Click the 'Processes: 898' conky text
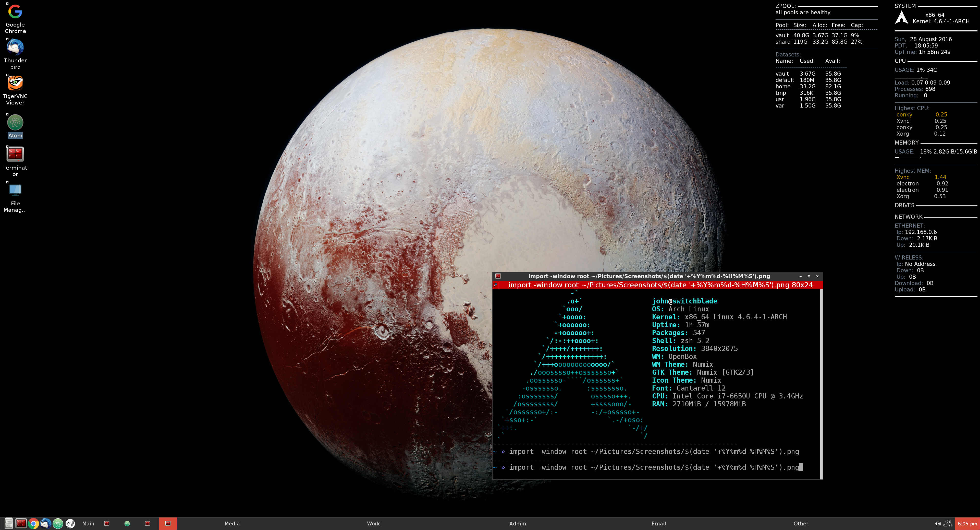The image size is (980, 530). pos(915,89)
